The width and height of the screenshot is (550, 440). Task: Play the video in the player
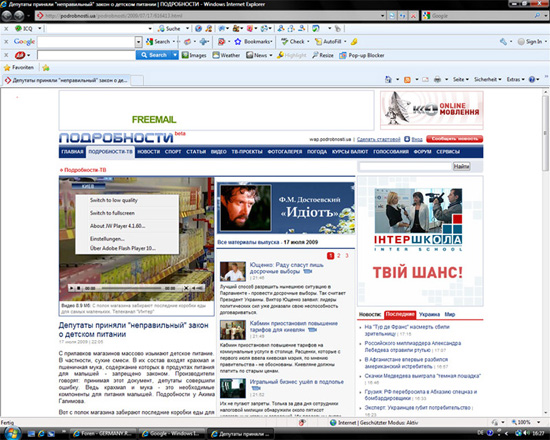(72, 288)
